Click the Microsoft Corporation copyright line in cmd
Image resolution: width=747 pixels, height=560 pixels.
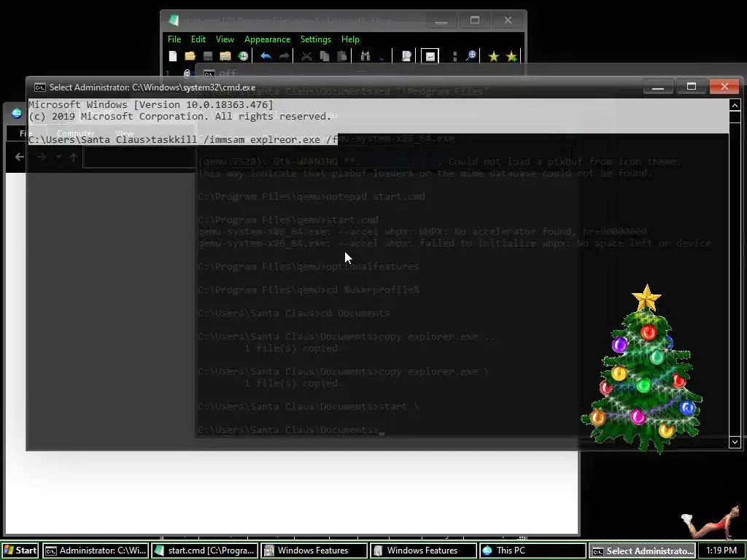[179, 116]
